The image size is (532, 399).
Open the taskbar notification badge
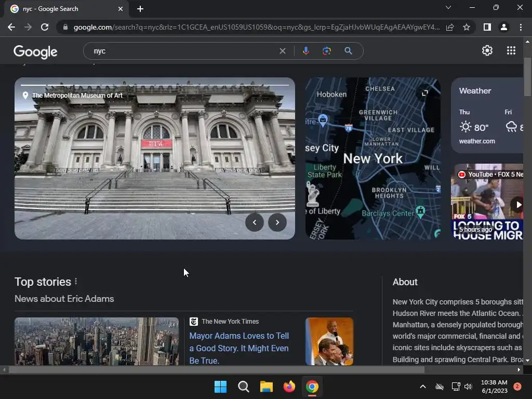pos(517,387)
